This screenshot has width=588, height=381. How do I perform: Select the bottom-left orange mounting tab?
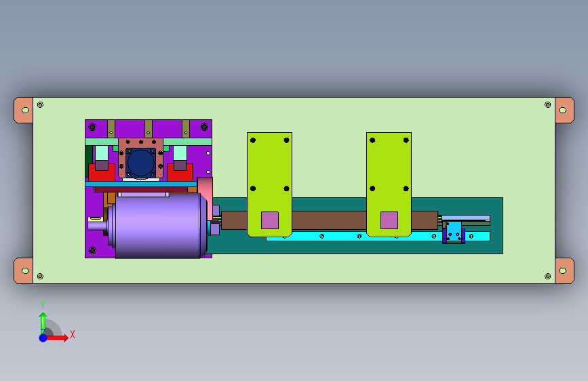coord(23,270)
